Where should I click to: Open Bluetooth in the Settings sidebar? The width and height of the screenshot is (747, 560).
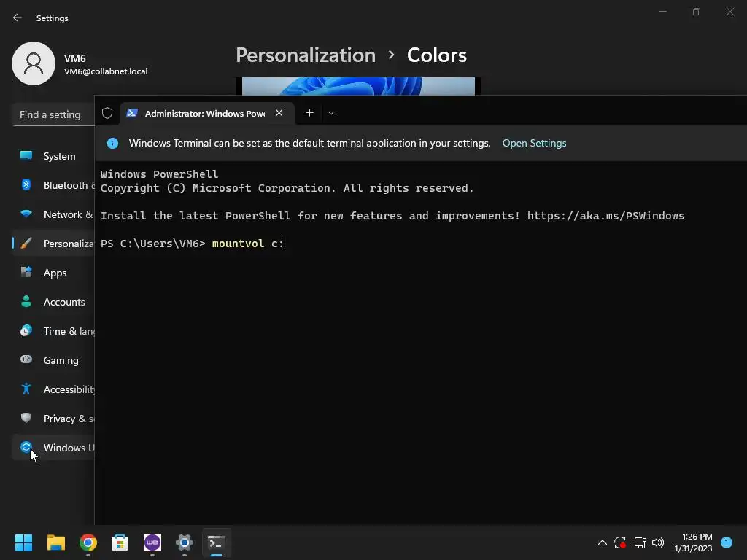[x=53, y=185]
